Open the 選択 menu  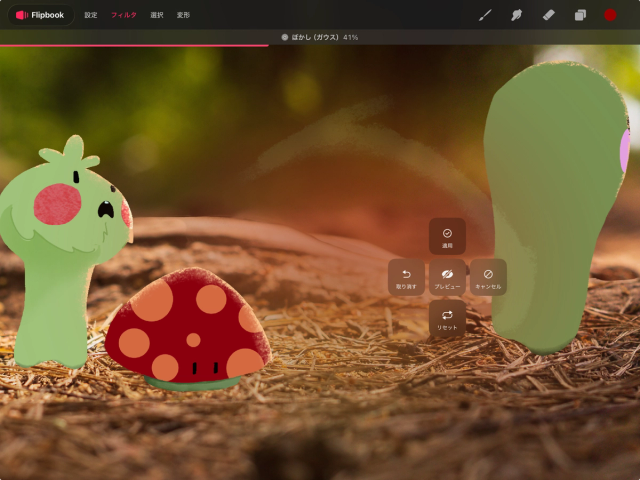click(157, 15)
